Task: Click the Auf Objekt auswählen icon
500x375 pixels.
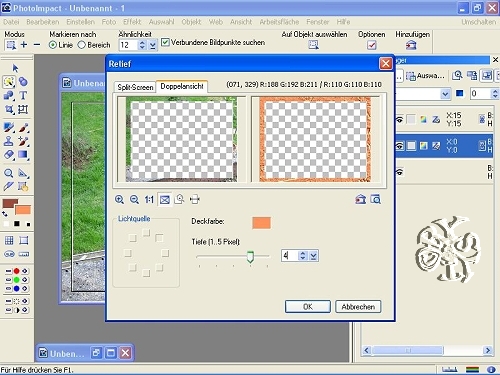Action: pos(314,45)
